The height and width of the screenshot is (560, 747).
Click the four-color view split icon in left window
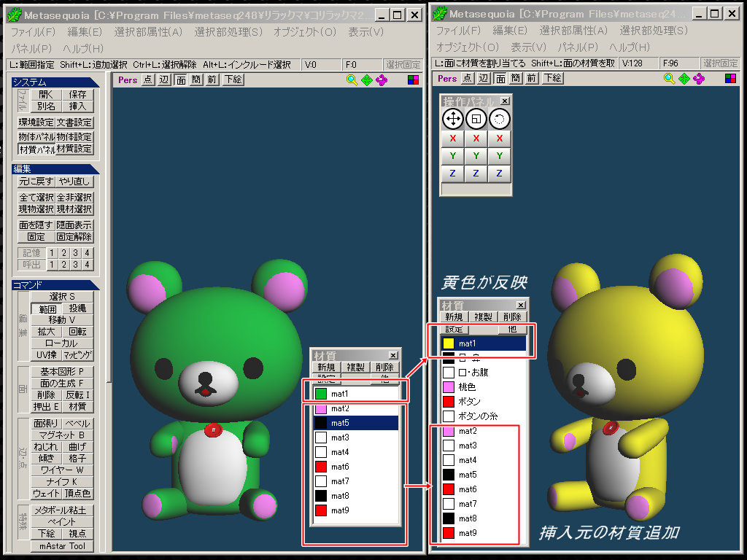[413, 80]
